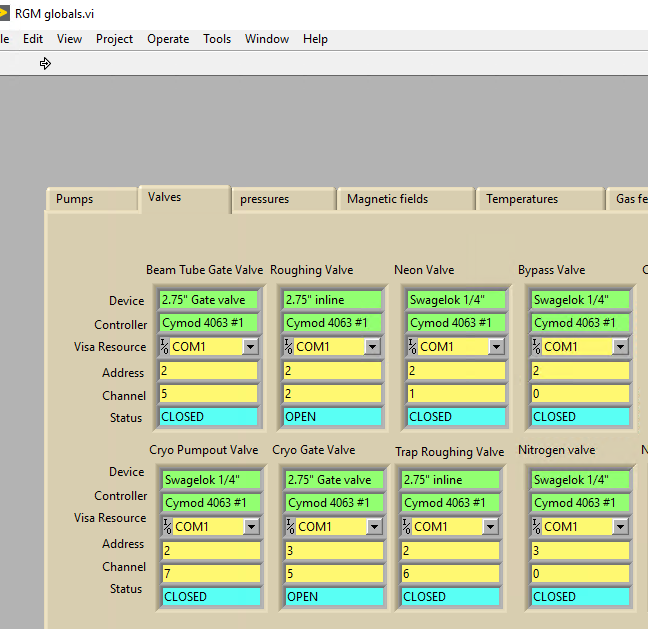Expand Bypass Valve Visa Resource dropdown
648x629 pixels.
click(620, 347)
